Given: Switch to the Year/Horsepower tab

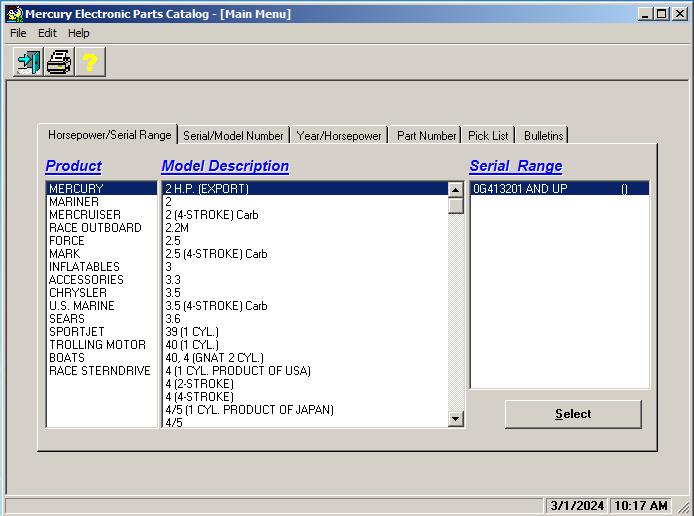Looking at the screenshot, I should tap(339, 136).
